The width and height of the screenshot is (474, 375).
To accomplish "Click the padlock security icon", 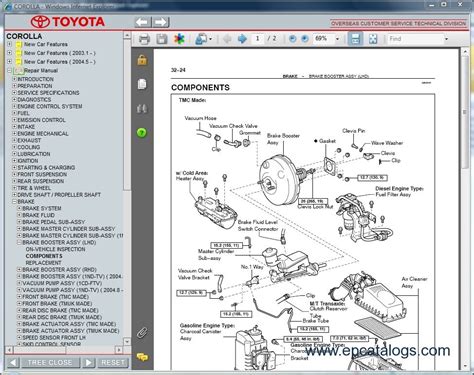I will point(142,60).
